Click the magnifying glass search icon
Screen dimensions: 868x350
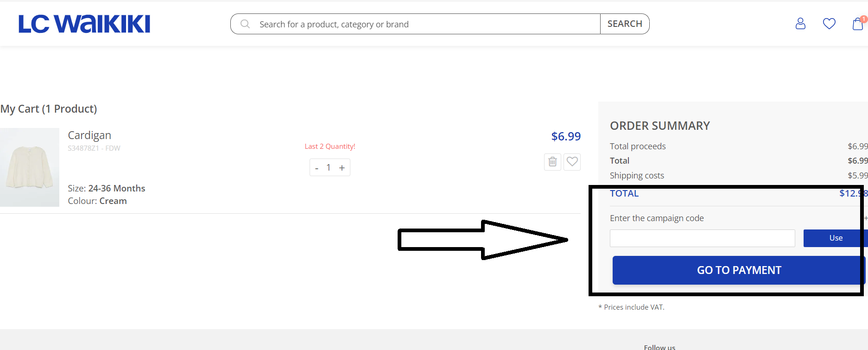tap(245, 24)
